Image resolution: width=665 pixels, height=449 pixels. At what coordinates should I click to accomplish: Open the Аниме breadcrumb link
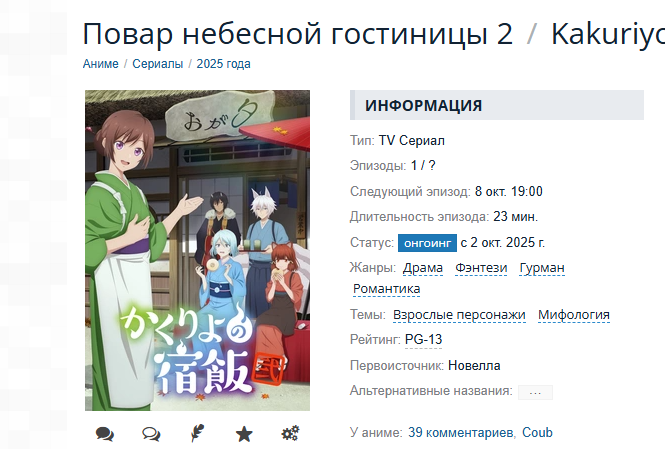pyautogui.click(x=101, y=64)
